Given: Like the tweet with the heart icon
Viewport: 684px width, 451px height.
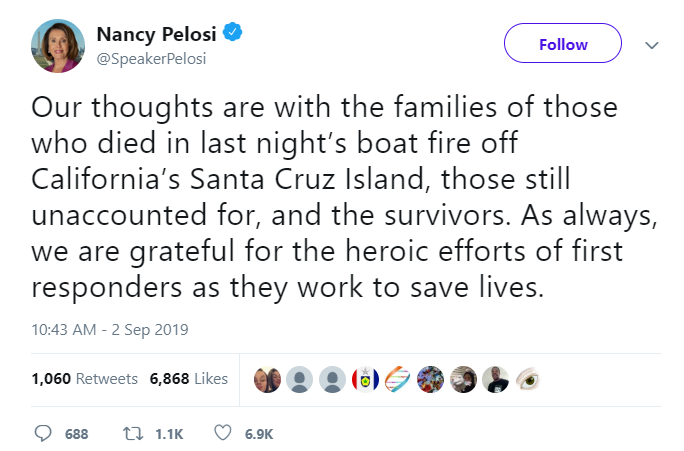Looking at the screenshot, I should pos(224,434).
